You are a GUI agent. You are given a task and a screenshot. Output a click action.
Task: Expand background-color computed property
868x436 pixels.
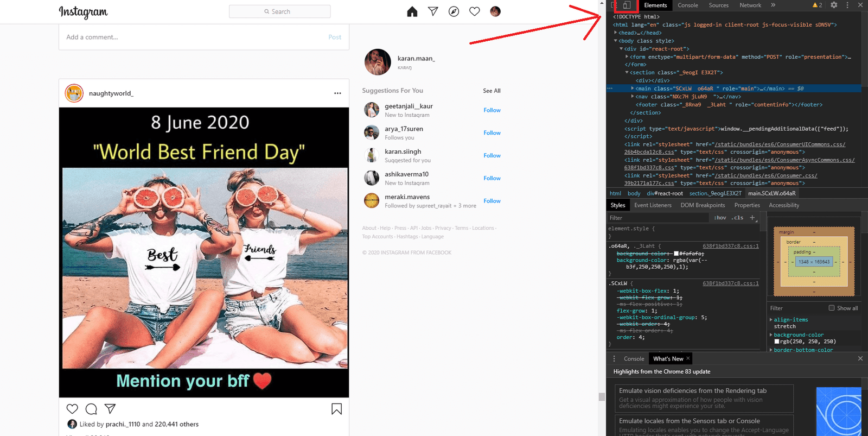point(771,335)
